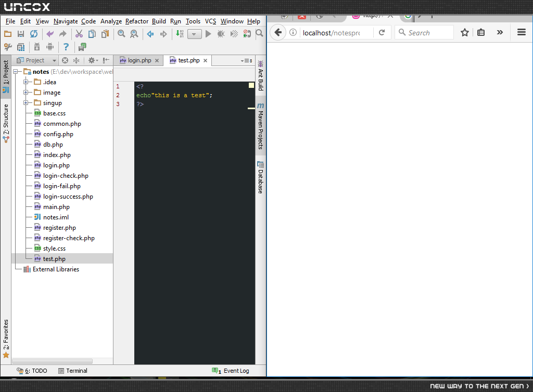Viewport: 533px width, 392px height.
Task: Click the Make Project green arrow icon
Action: coord(180,34)
